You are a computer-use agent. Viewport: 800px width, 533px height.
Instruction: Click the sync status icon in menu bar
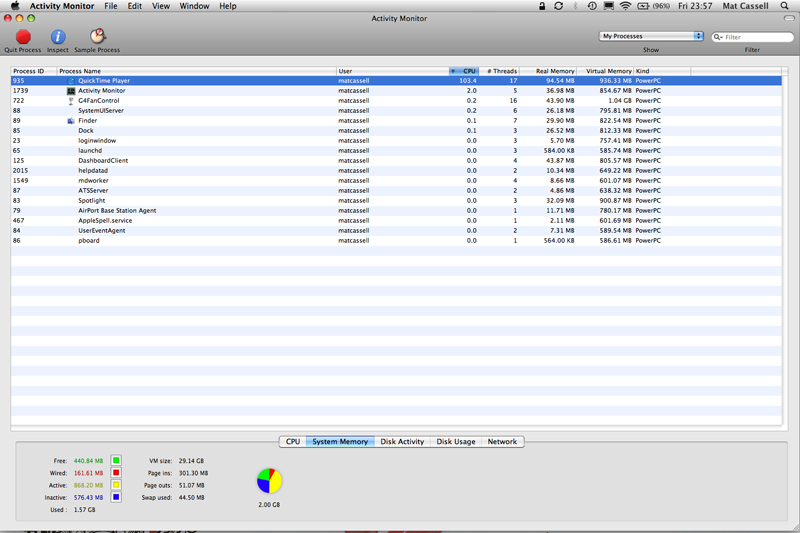click(559, 6)
